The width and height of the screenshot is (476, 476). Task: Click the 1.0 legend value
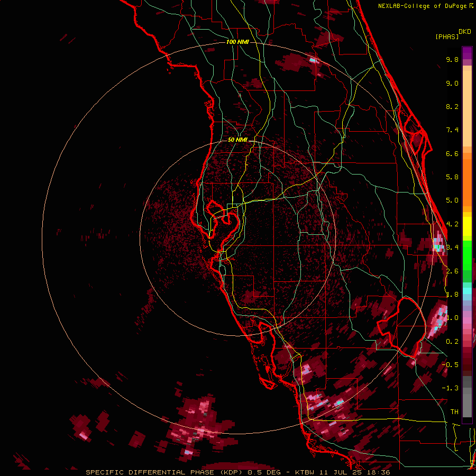coord(452,318)
